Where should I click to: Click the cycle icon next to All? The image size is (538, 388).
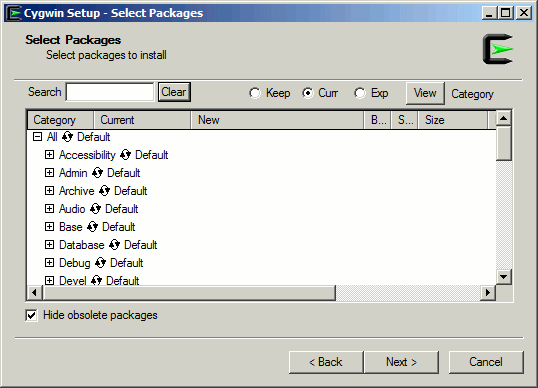pyautogui.click(x=67, y=137)
